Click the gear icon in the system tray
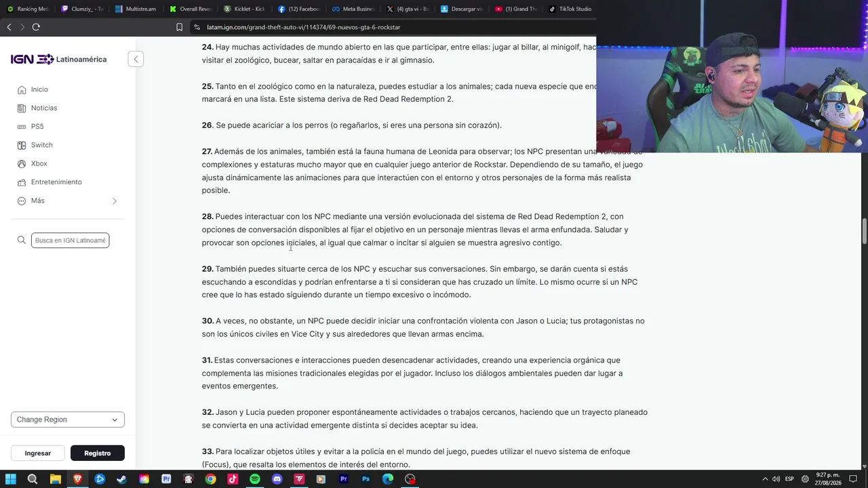Image resolution: width=868 pixels, height=488 pixels. (805, 479)
